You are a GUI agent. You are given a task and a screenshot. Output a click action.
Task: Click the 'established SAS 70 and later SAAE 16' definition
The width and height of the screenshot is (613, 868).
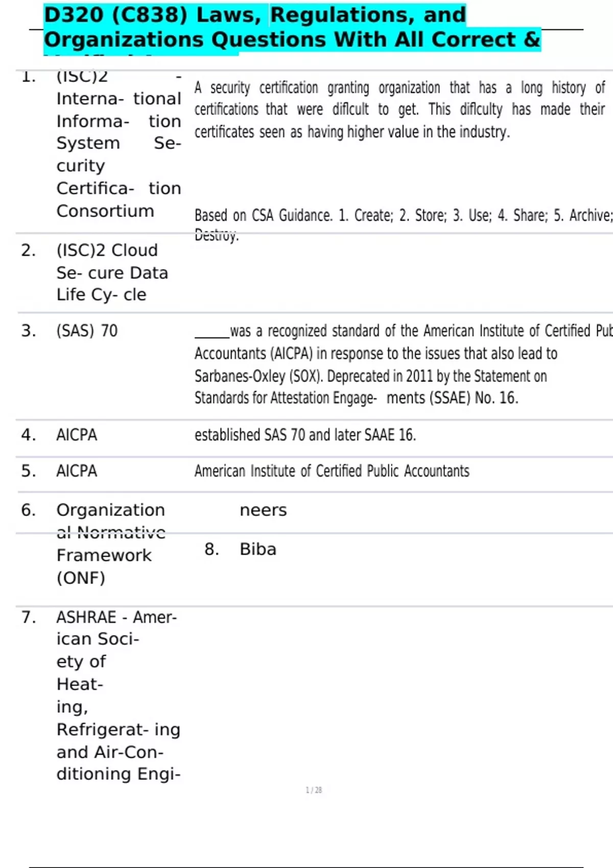(305, 435)
